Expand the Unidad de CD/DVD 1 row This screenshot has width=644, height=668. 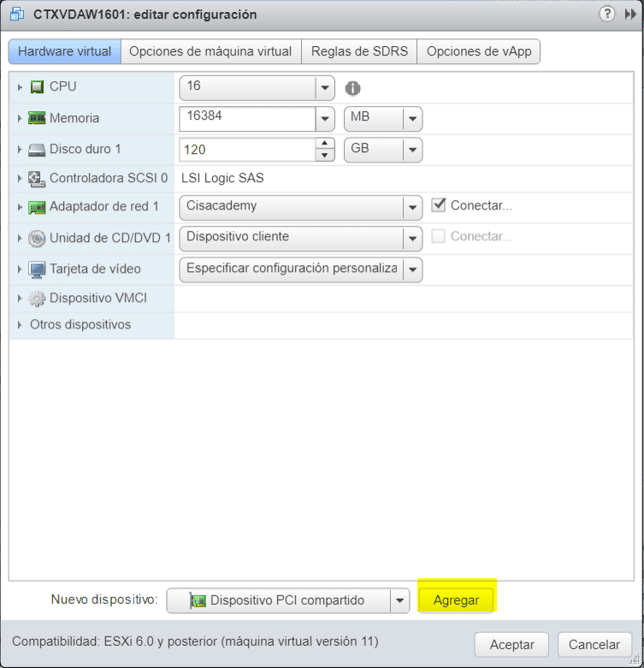click(x=20, y=239)
